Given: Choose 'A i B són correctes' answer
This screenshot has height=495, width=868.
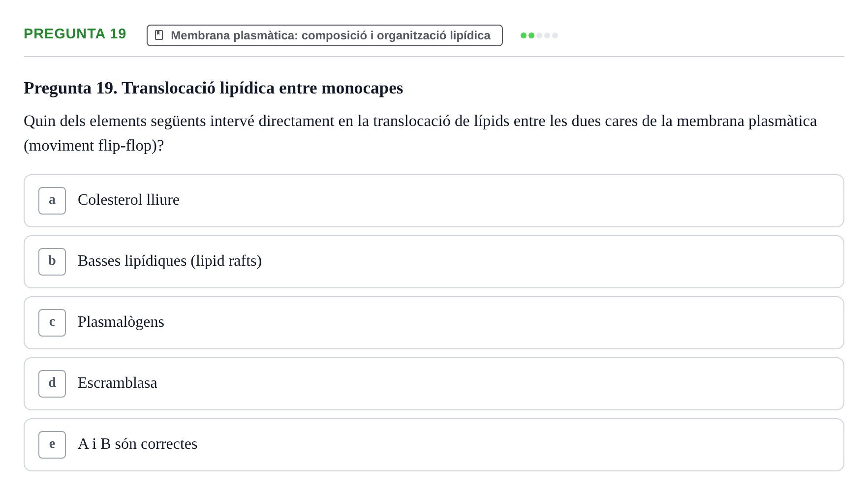Looking at the screenshot, I should point(434,445).
